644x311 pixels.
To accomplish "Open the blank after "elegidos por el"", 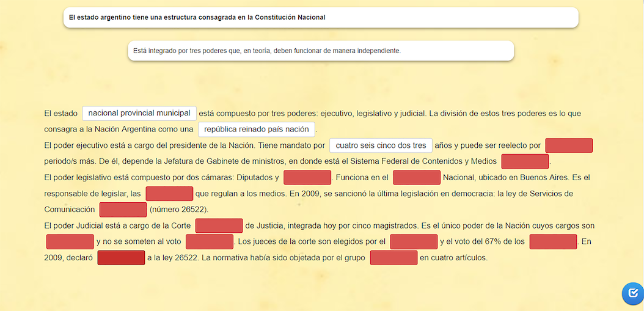I will (x=414, y=242).
